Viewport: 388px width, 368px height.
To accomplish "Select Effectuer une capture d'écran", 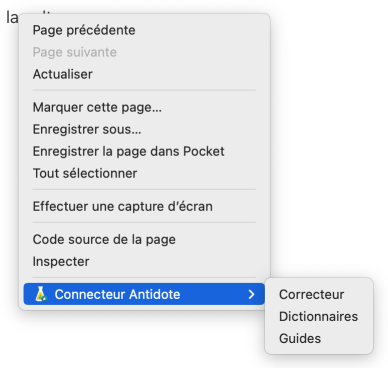I will pos(122,206).
